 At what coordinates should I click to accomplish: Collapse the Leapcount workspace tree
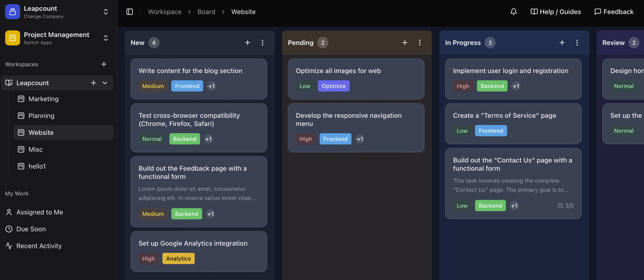[105, 83]
